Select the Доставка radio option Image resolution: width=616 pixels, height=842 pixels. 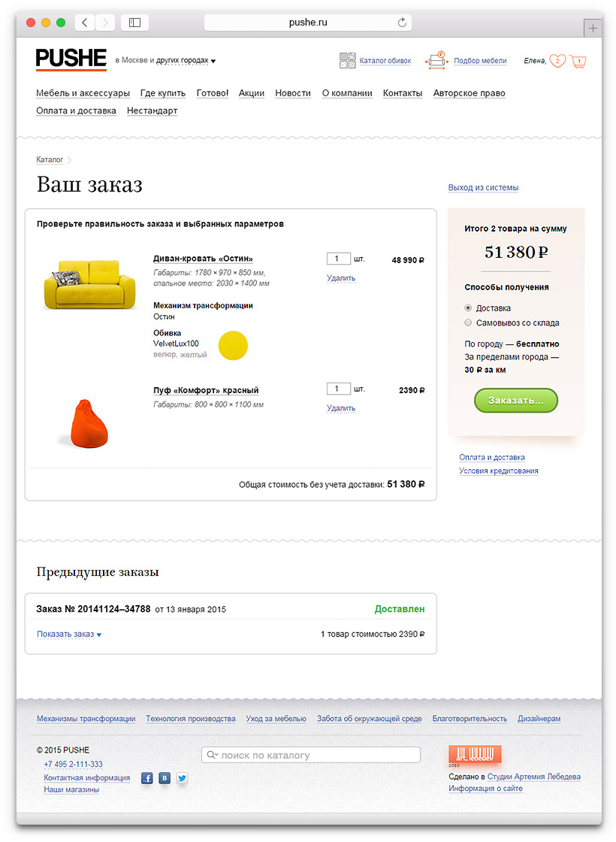pyautogui.click(x=469, y=308)
